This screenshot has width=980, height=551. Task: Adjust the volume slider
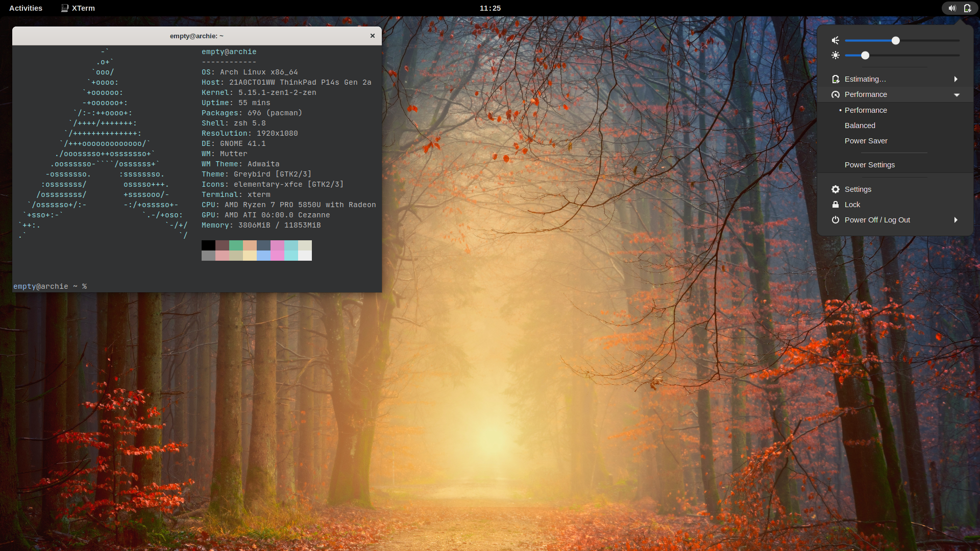pyautogui.click(x=902, y=40)
